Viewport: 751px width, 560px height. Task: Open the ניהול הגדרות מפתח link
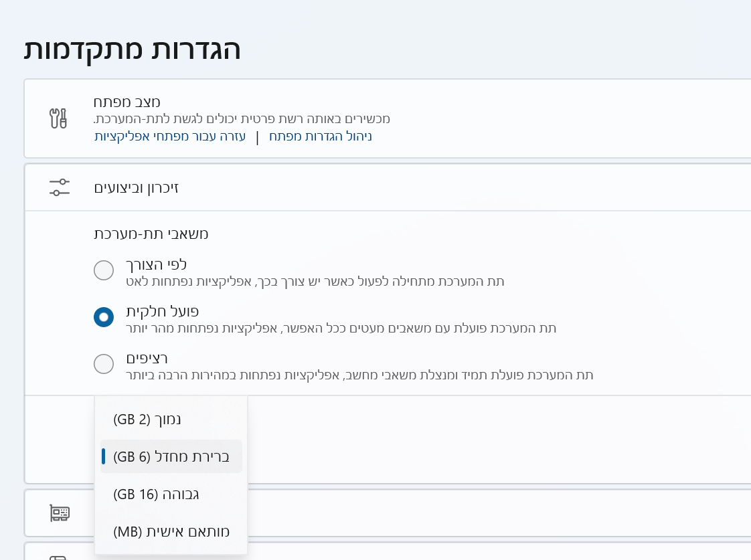[x=321, y=136]
